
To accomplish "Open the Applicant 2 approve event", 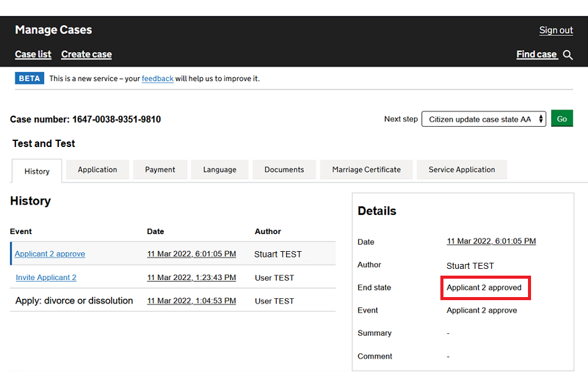I will (x=50, y=254).
